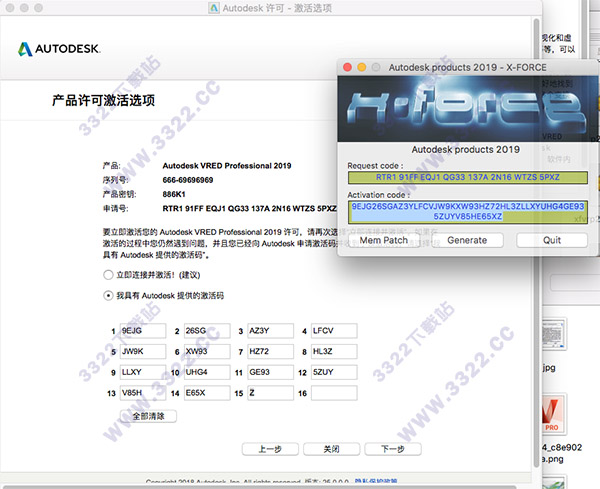Image resolution: width=600 pixels, height=489 pixels.
Task: Click activation field 15 containing Z
Action: [x=271, y=393]
